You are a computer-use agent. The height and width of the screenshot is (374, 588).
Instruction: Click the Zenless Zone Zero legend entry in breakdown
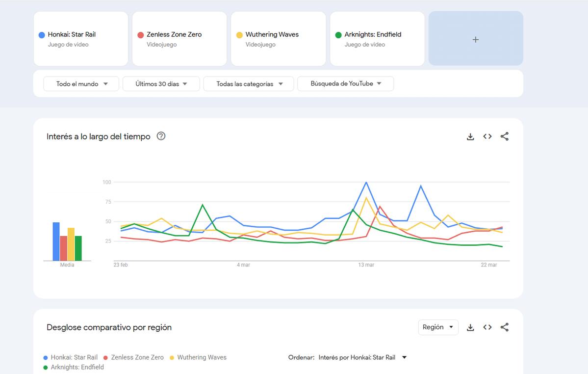[x=133, y=357]
